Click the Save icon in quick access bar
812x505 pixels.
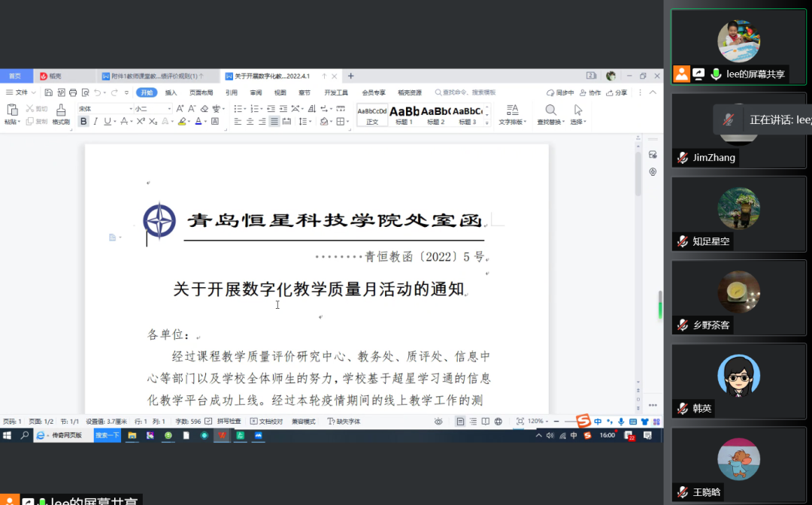pyautogui.click(x=49, y=92)
